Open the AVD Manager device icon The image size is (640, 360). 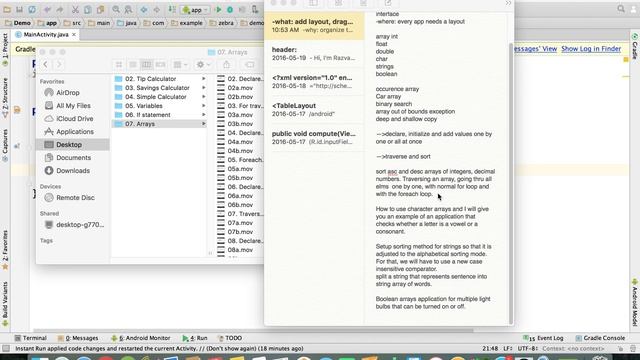coord(255,9)
